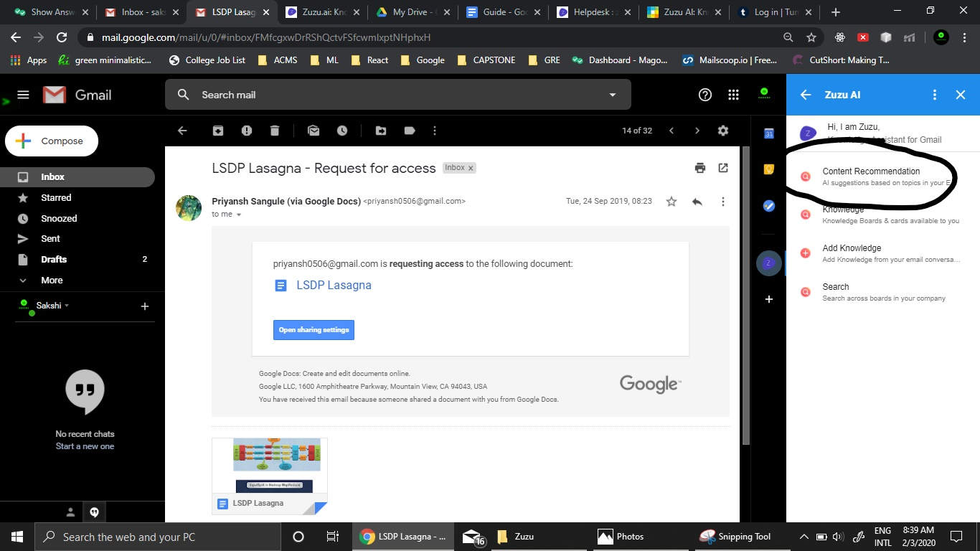
Task: Star the email from Priyansh Sangule
Action: 672,202
